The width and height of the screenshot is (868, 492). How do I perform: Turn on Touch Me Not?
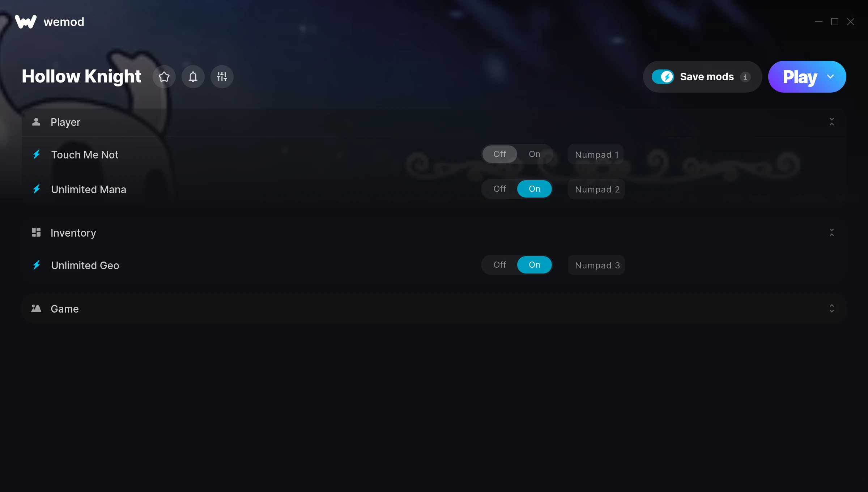535,154
